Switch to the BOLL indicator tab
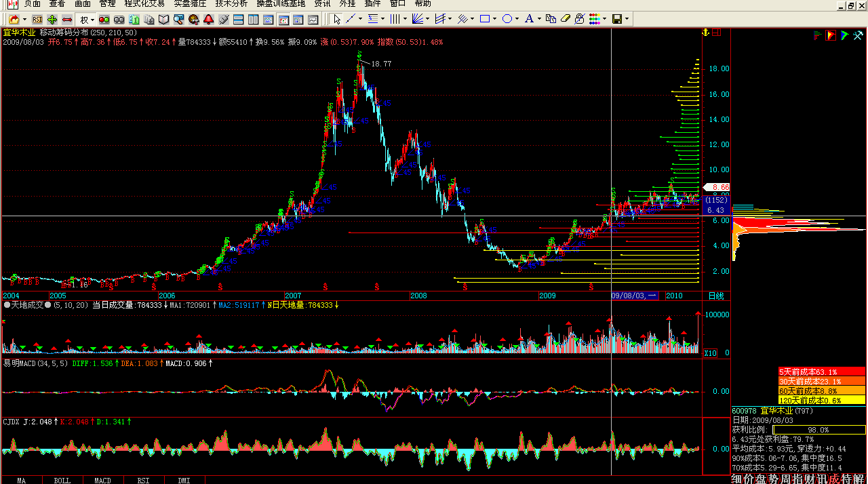This screenshot has height=484, width=868. click(x=62, y=480)
